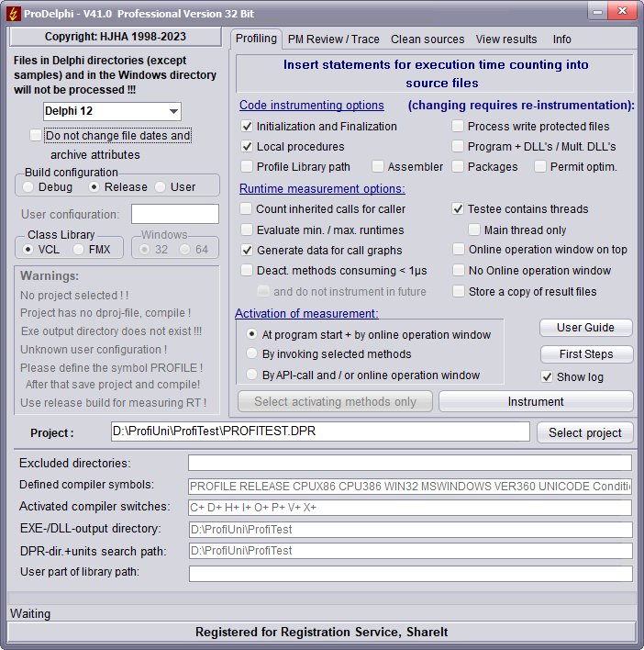Enable Do not change file dates checkbox
Image resolution: width=644 pixels, height=650 pixels.
point(36,135)
